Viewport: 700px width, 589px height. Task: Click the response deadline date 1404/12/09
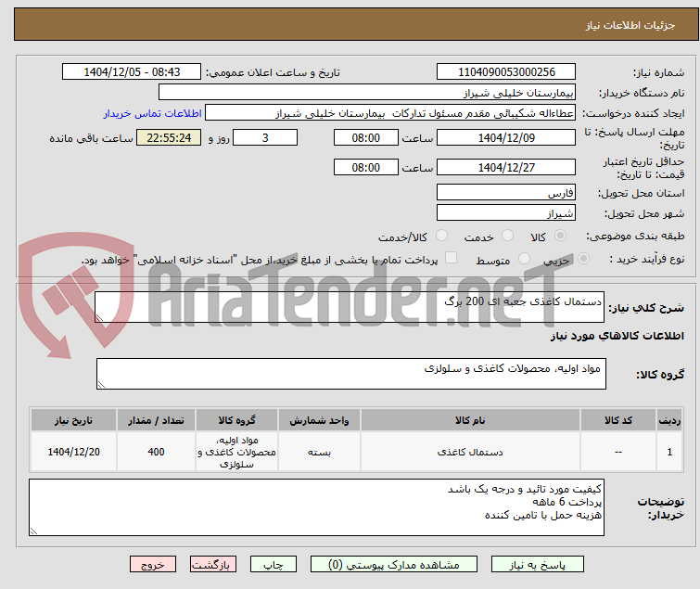tap(506, 137)
